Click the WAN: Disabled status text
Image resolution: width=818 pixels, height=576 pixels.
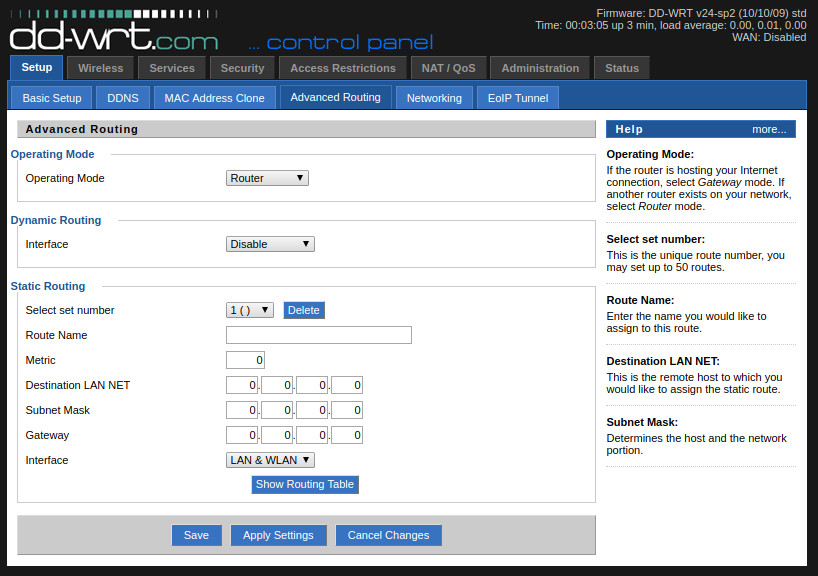(769, 37)
